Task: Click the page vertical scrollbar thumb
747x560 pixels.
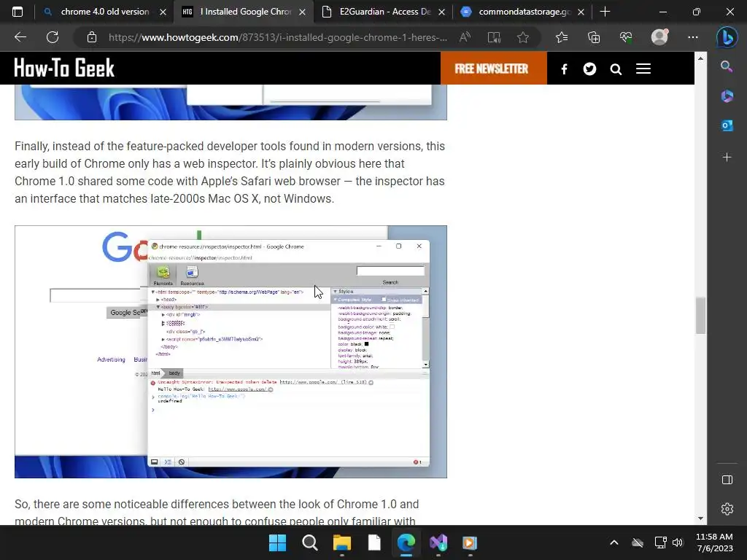Action: [700, 316]
